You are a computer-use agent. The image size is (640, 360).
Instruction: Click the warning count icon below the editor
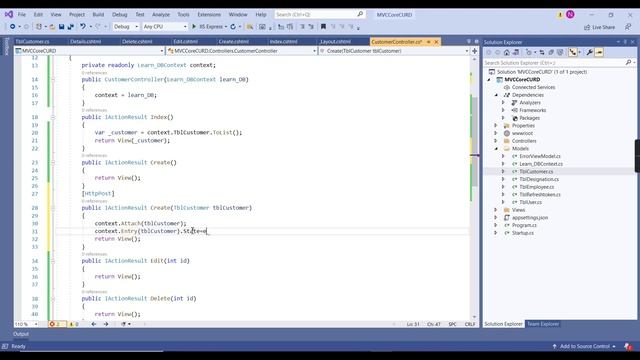[71, 324]
